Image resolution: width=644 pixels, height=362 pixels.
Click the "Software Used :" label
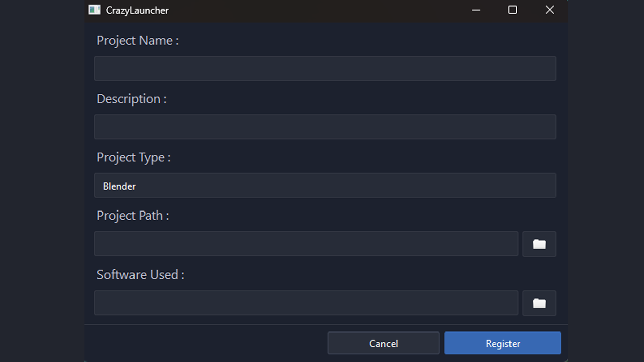(140, 275)
